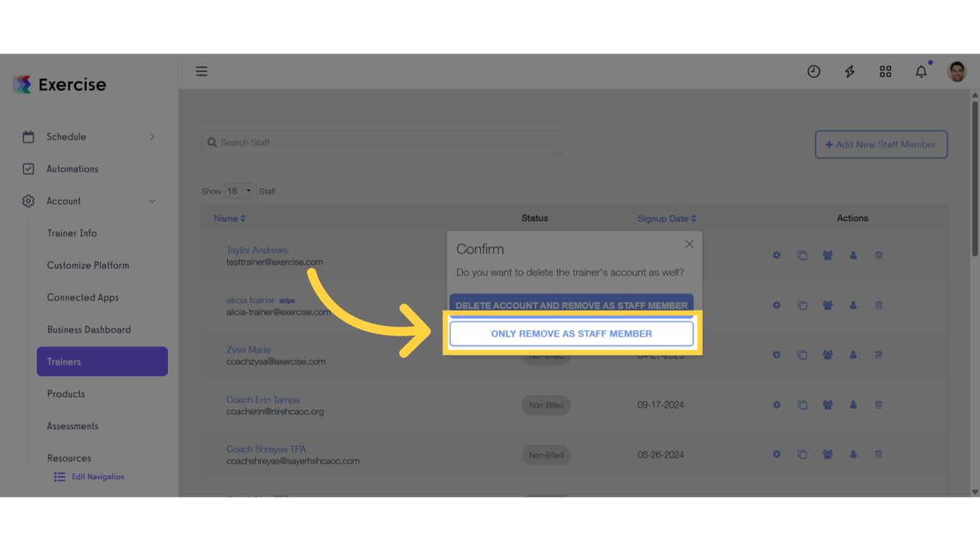This screenshot has width=980, height=551.
Task: Open the clients group icon for Zysa Marie
Action: (x=827, y=354)
